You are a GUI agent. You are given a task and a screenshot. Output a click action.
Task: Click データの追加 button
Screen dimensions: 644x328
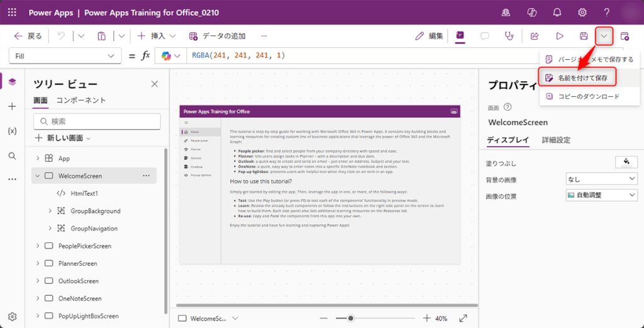(217, 36)
